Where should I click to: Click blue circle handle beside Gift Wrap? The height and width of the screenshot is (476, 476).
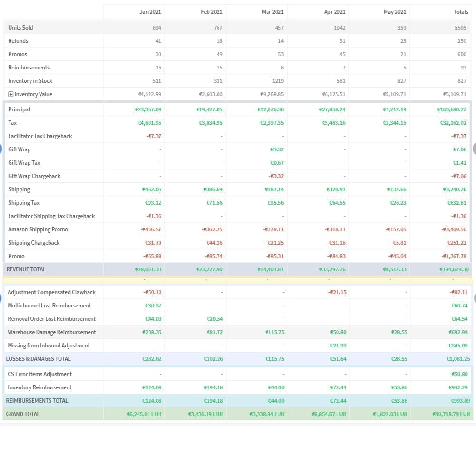pos(1,149)
